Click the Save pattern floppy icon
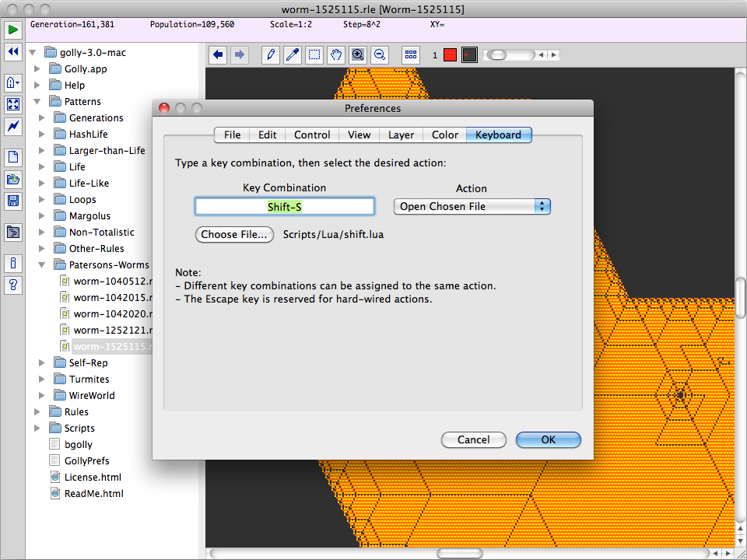The width and height of the screenshot is (747, 560). pyautogui.click(x=13, y=201)
